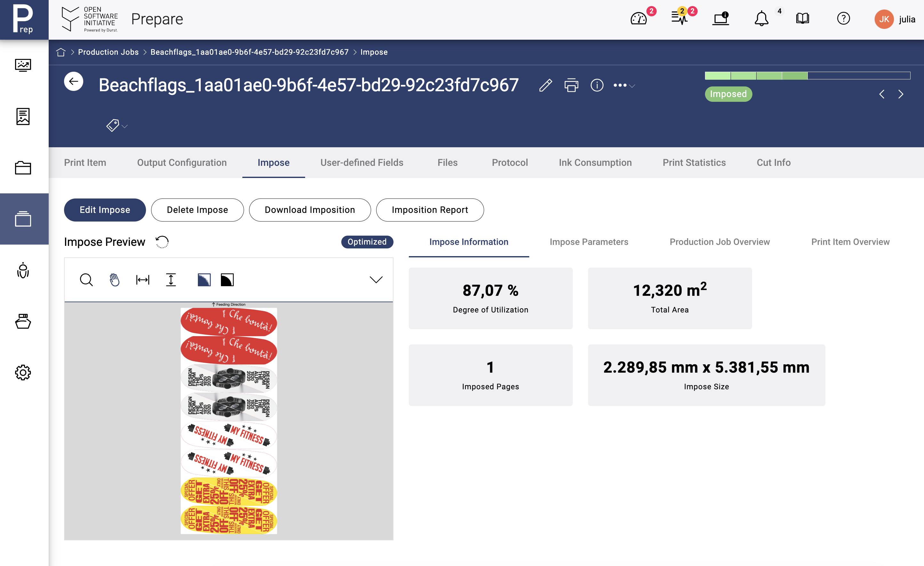Open julia user avatar menu
Image resolution: width=924 pixels, height=566 pixels.
point(895,19)
